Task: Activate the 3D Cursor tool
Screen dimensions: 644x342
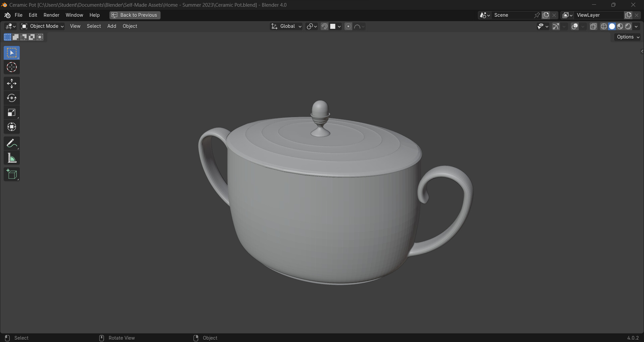Action: [x=12, y=67]
